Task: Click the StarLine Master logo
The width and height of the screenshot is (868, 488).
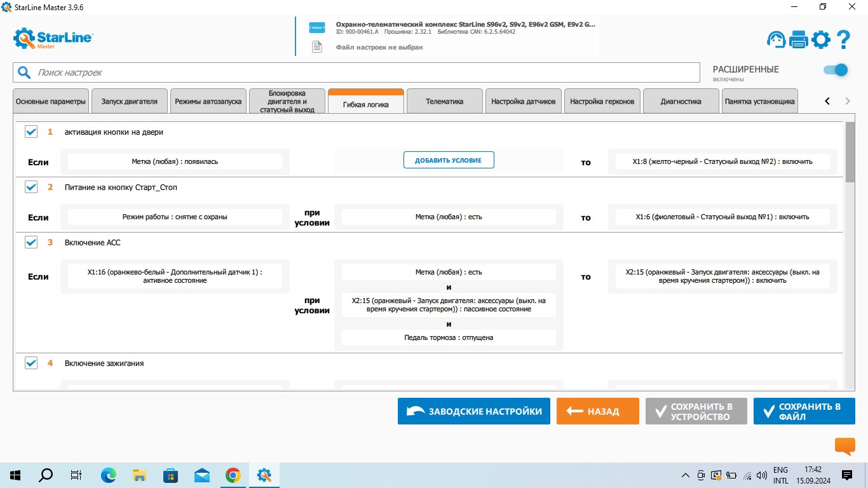Action: pyautogui.click(x=53, y=39)
